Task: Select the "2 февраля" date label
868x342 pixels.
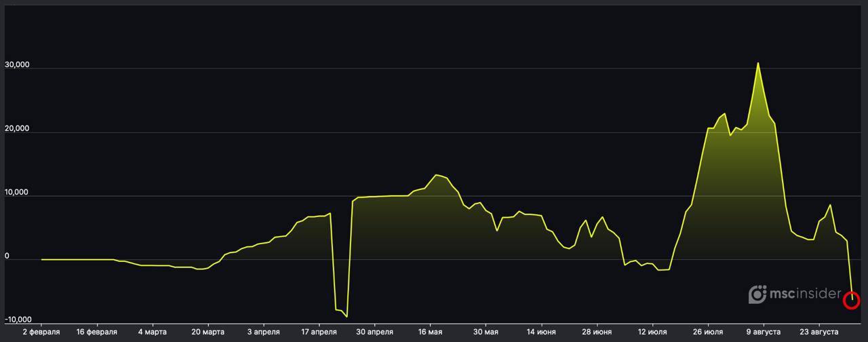Action: [41, 332]
